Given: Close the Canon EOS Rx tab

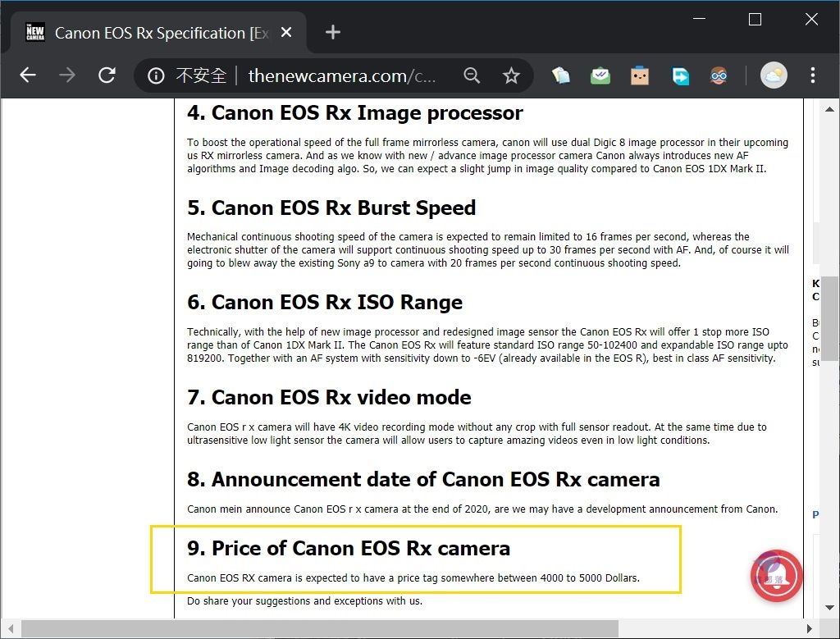Looking at the screenshot, I should point(286,33).
